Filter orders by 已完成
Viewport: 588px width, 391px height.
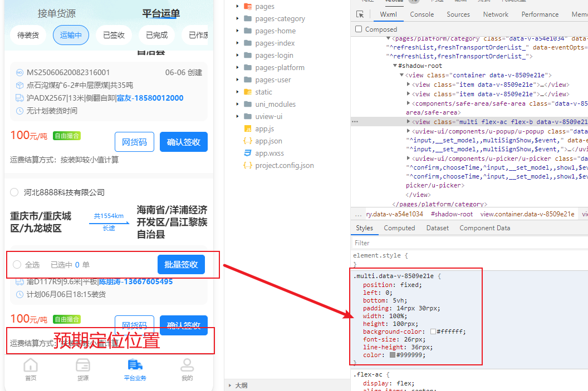[157, 35]
